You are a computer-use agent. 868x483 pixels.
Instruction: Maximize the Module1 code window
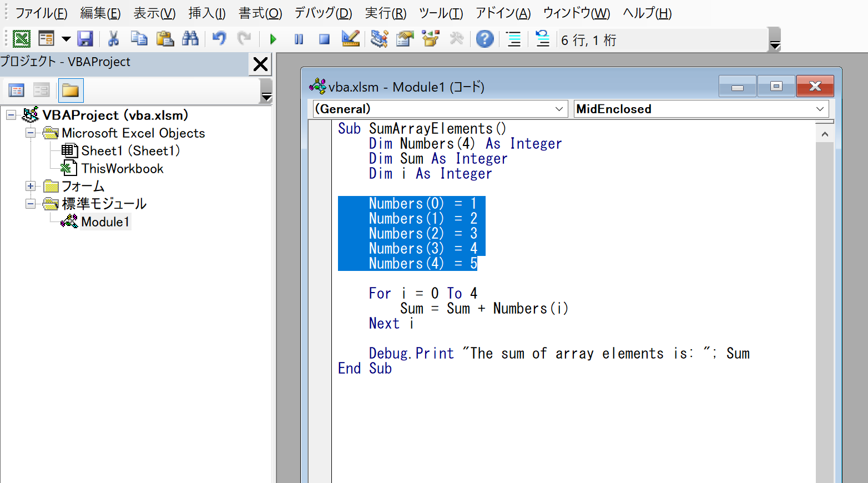(776, 87)
